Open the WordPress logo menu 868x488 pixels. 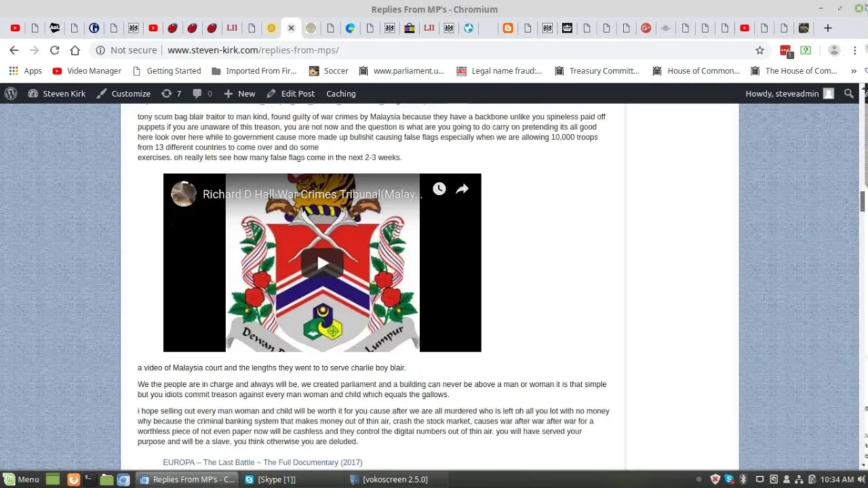[11, 94]
